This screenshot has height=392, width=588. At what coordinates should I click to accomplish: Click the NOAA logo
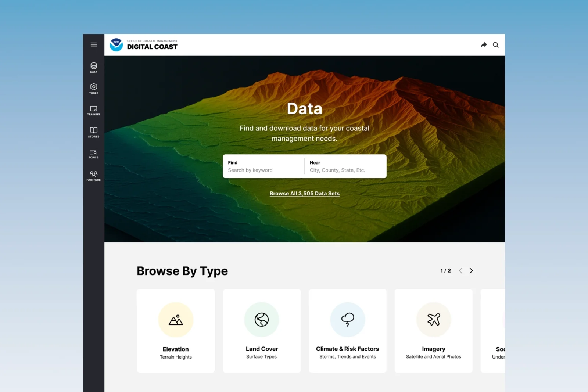[116, 45]
